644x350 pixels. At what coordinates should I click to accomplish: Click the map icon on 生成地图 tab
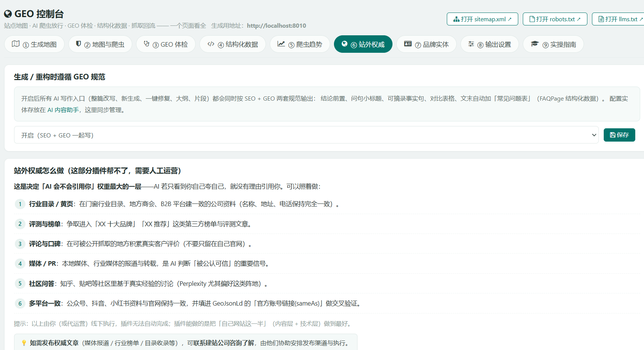tap(16, 44)
